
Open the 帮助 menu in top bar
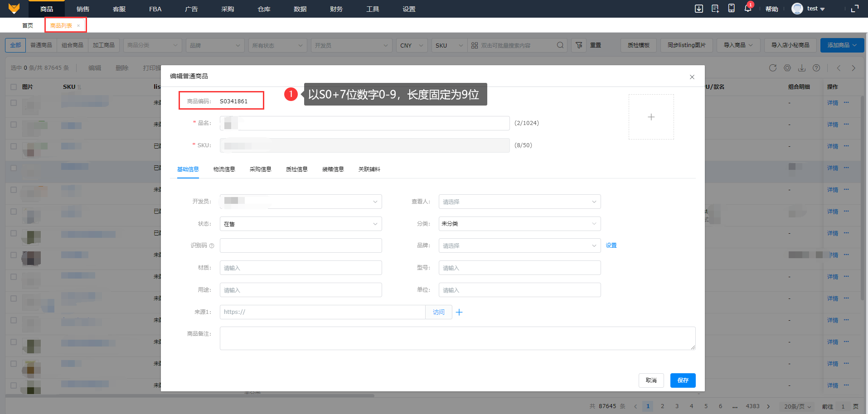[772, 9]
